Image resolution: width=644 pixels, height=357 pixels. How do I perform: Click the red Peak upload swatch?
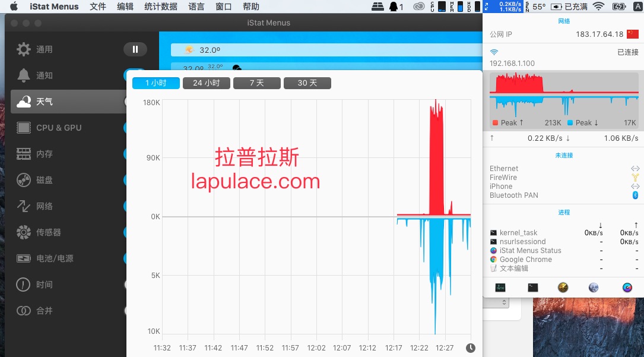click(x=496, y=123)
